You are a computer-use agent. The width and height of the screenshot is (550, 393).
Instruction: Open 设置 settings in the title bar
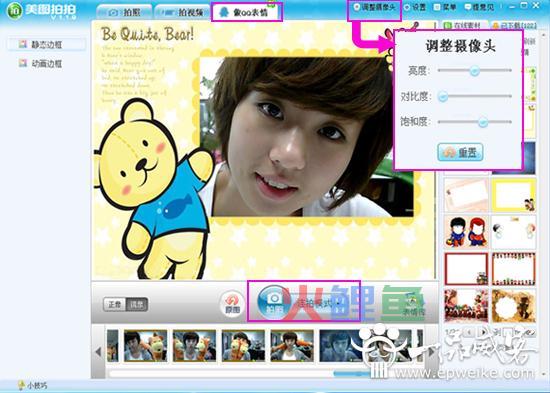click(415, 7)
